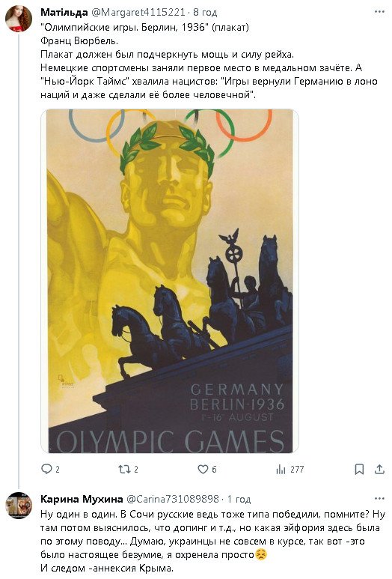Bookmark Матільда's post

(x=359, y=469)
